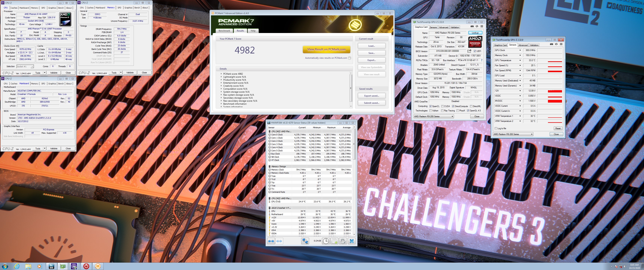Refresh the GPU-Z Sensors window
Screen dimensions: 644x270
coord(556,44)
